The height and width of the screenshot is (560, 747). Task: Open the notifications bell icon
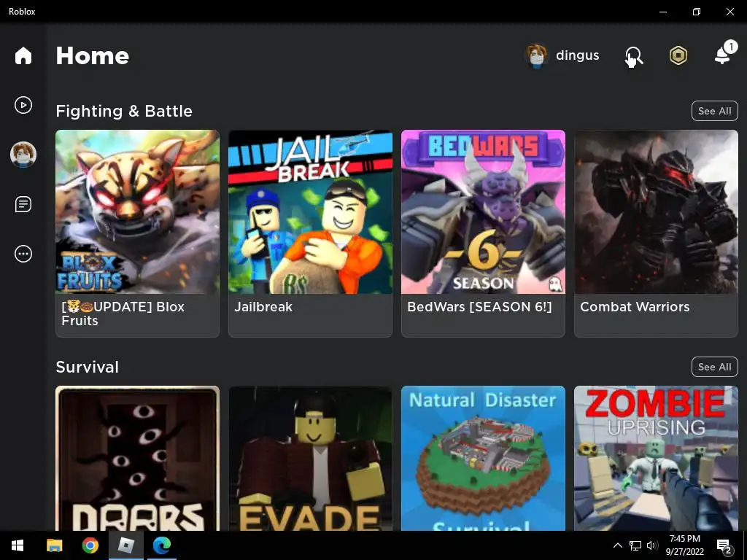(724, 53)
